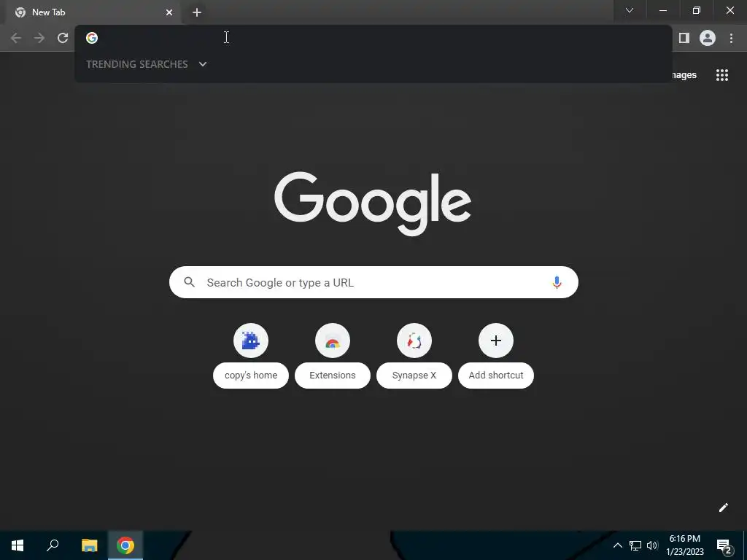Click the Extensions shortcut label

coord(333,376)
